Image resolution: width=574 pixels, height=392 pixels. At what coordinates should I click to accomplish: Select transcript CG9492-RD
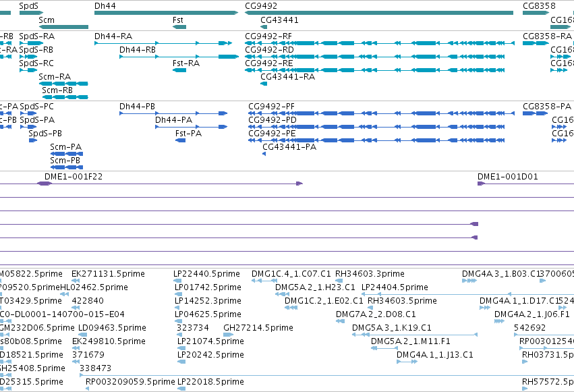pyautogui.click(x=375, y=57)
